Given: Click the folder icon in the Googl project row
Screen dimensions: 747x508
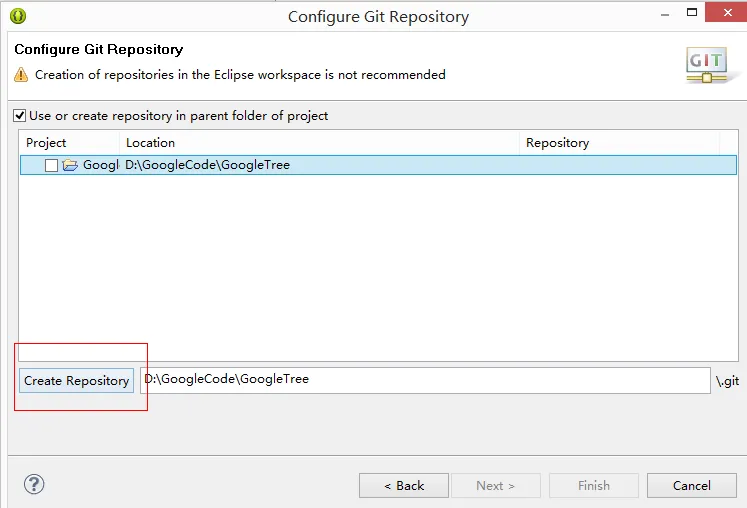Looking at the screenshot, I should 70,165.
